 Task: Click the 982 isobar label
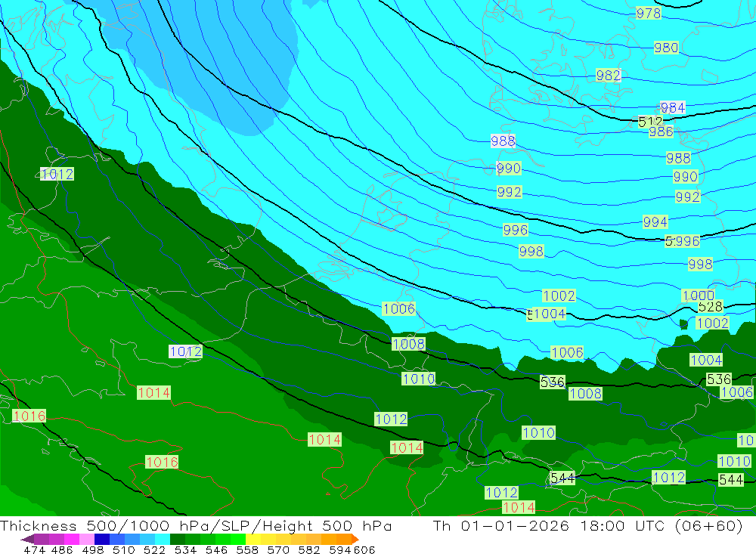click(609, 76)
